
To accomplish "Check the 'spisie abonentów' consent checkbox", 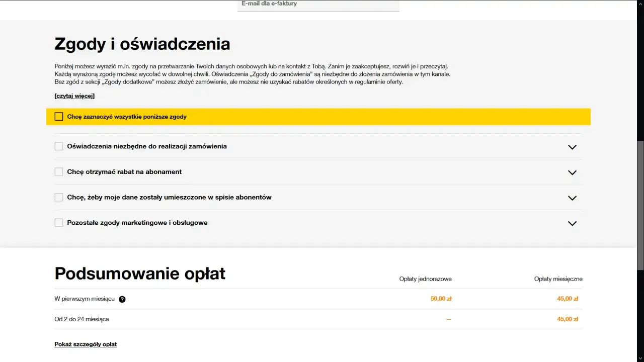I will pos(59,198).
